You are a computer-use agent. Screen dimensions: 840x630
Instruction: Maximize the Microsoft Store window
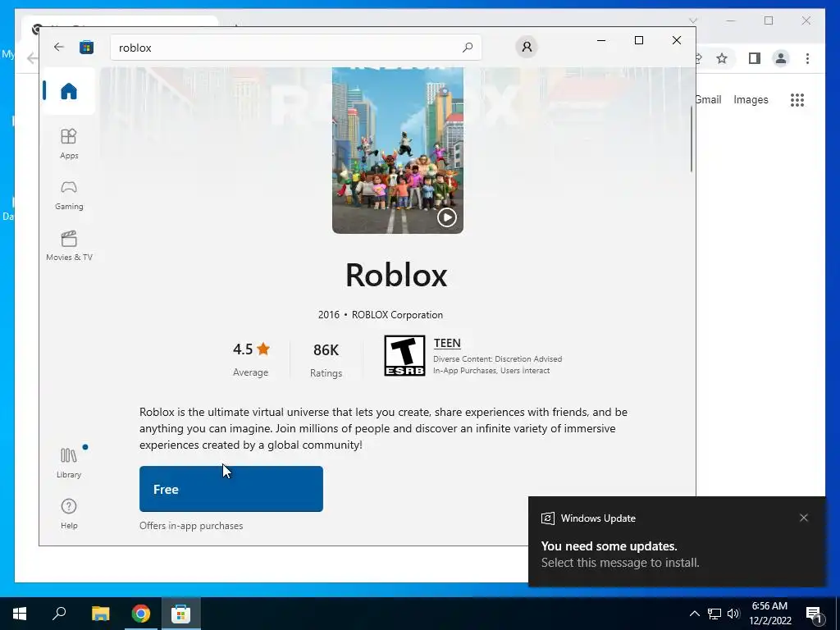click(638, 40)
